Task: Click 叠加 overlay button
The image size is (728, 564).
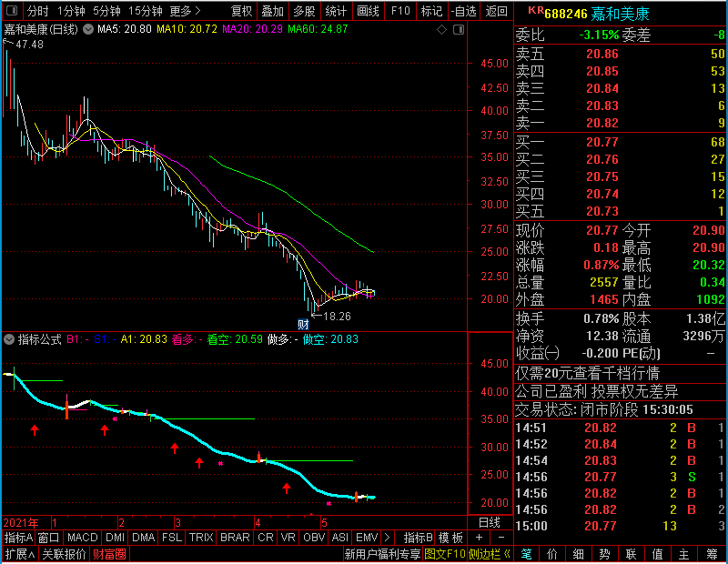Action: click(272, 11)
